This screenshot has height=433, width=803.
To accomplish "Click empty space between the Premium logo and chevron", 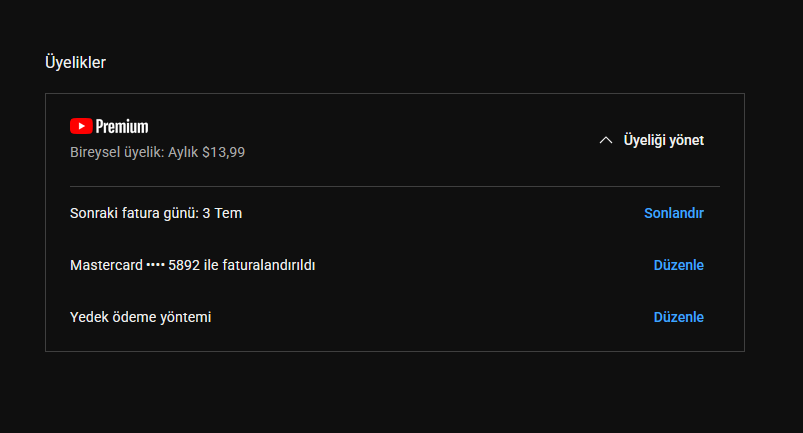I will tap(400, 140).
